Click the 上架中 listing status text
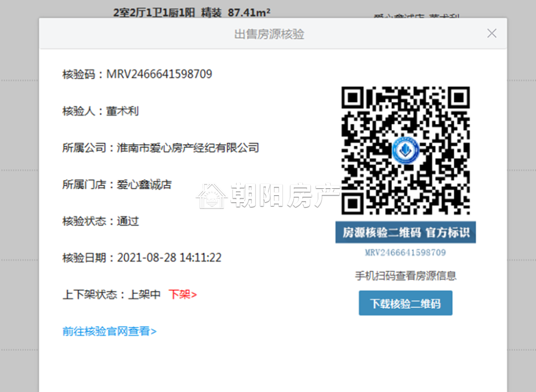The height and width of the screenshot is (392, 536). [144, 294]
